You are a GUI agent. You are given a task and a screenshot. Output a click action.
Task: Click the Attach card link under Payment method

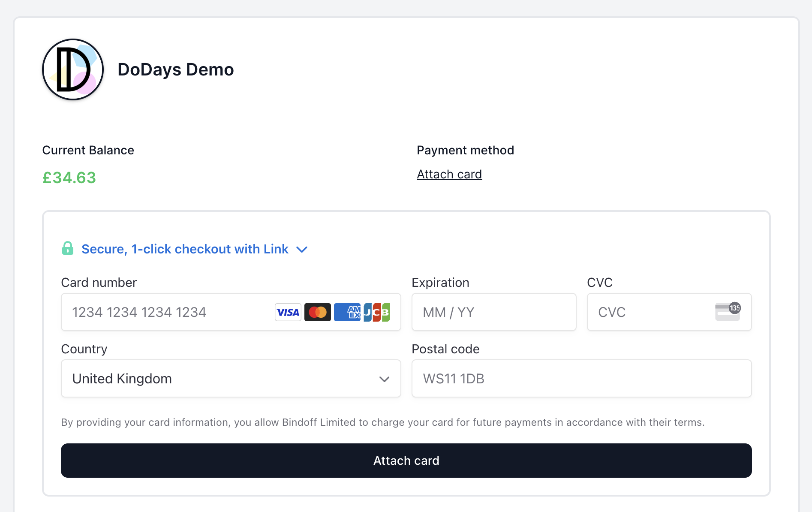pos(449,174)
